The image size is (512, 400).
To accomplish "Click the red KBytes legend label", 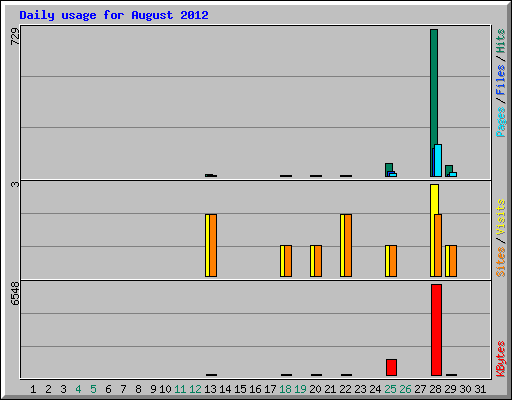I will click(x=501, y=359).
